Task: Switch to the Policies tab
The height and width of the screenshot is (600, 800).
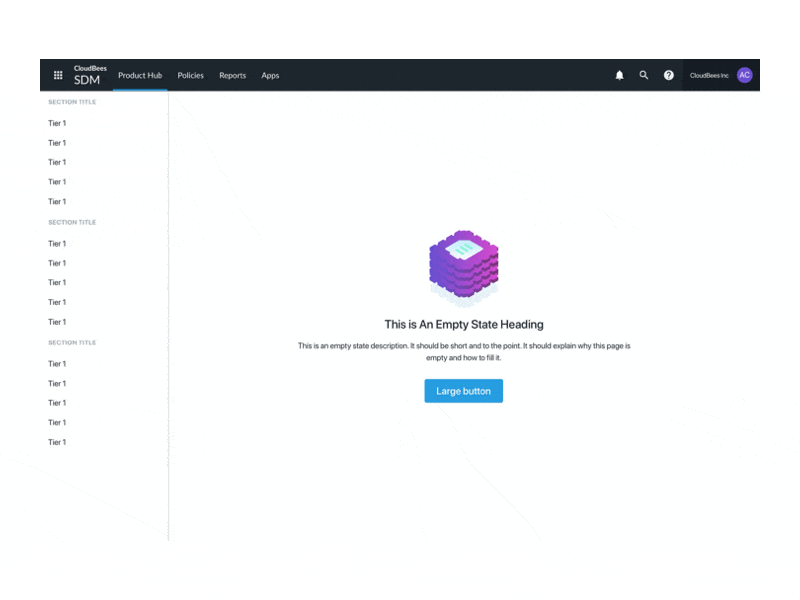Action: click(190, 75)
